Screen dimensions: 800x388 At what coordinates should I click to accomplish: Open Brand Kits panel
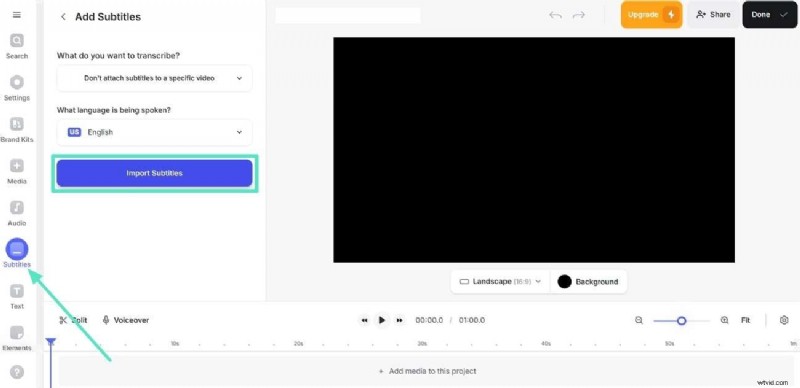pyautogui.click(x=17, y=130)
